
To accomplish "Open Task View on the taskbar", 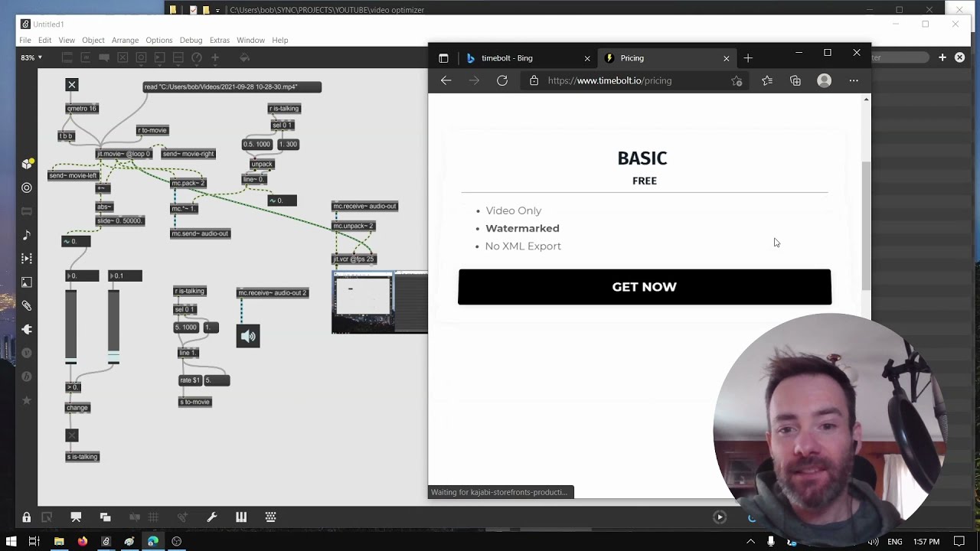I will click(34, 541).
